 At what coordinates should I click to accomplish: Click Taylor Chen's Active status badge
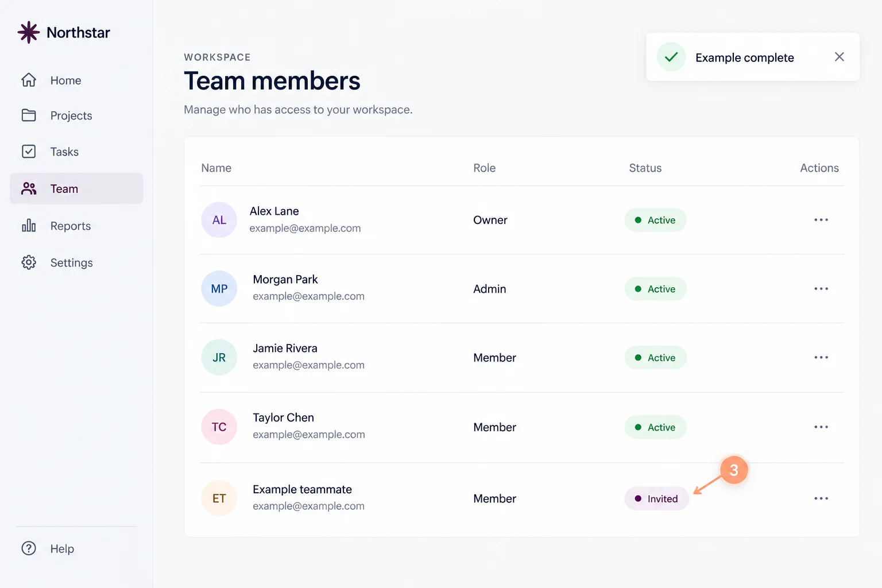click(x=655, y=427)
